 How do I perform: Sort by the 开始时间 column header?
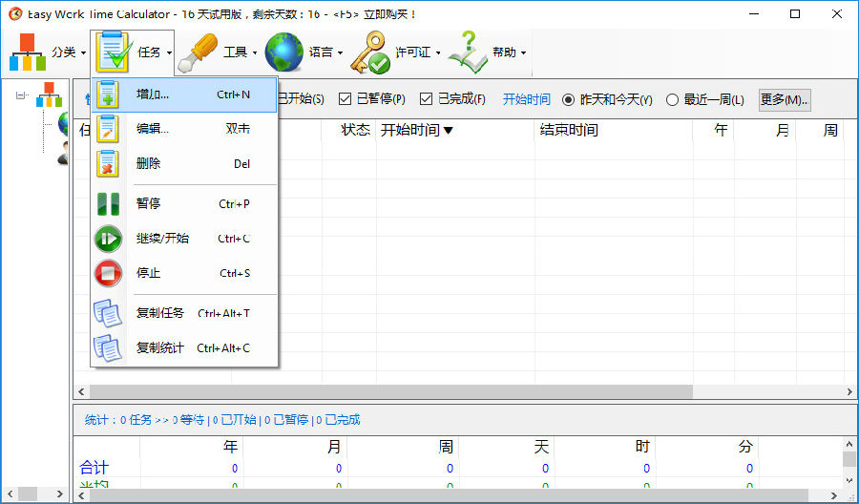pyautogui.click(x=455, y=131)
